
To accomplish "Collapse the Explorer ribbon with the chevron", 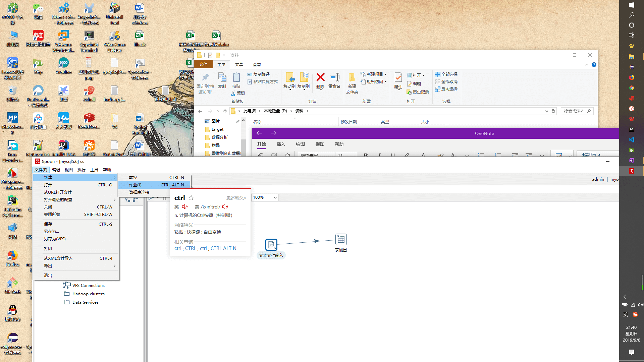I will point(587,65).
